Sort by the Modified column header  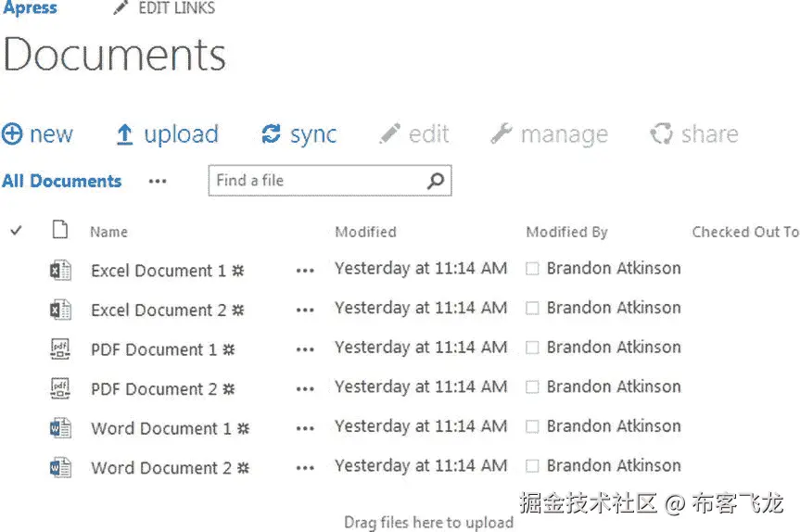tap(365, 233)
